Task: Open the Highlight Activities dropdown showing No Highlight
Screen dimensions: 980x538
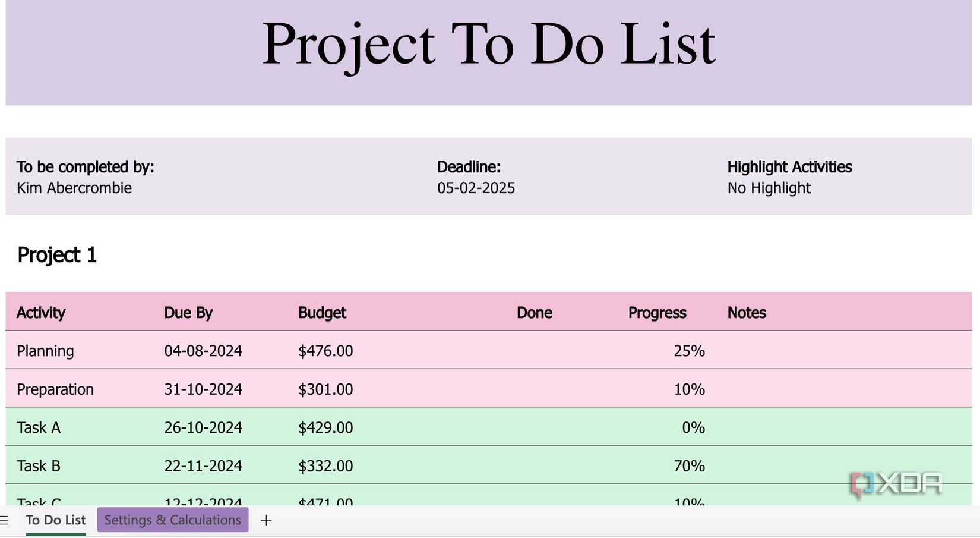Action: pyautogui.click(x=769, y=188)
